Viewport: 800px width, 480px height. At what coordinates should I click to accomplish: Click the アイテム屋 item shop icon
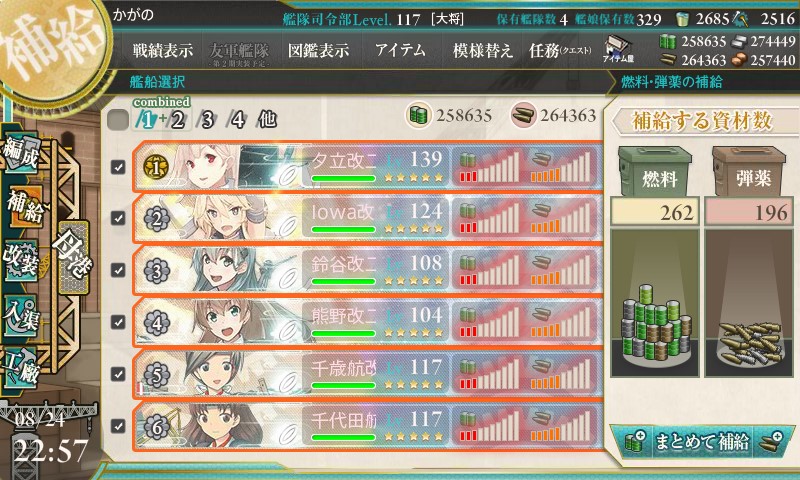pyautogui.click(x=618, y=49)
